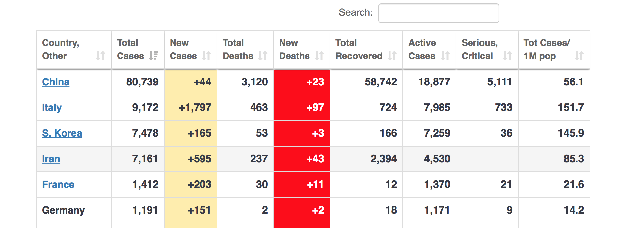Click the New Cases column sort arrows

click(x=206, y=56)
